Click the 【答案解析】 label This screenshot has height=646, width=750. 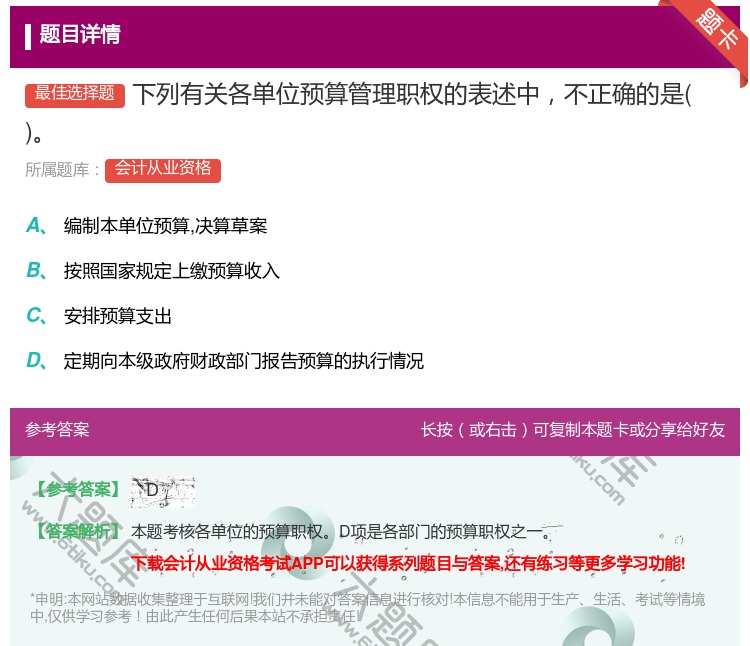(x=78, y=531)
